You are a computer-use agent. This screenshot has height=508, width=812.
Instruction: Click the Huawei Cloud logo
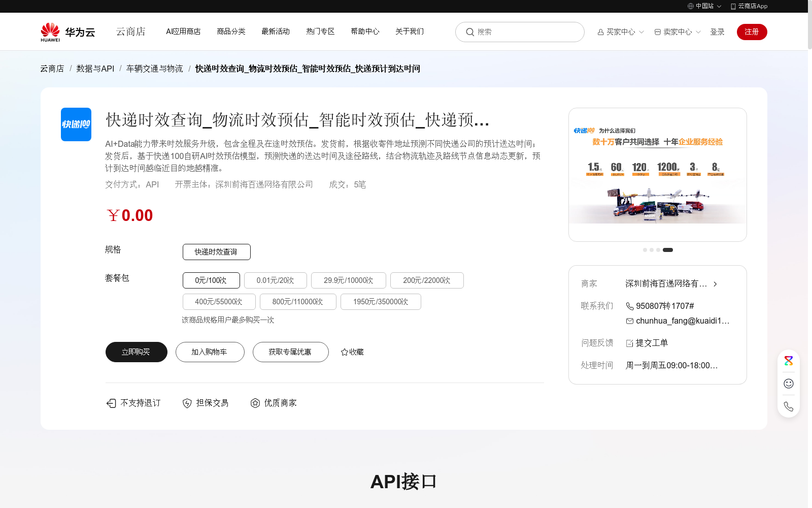click(x=67, y=31)
